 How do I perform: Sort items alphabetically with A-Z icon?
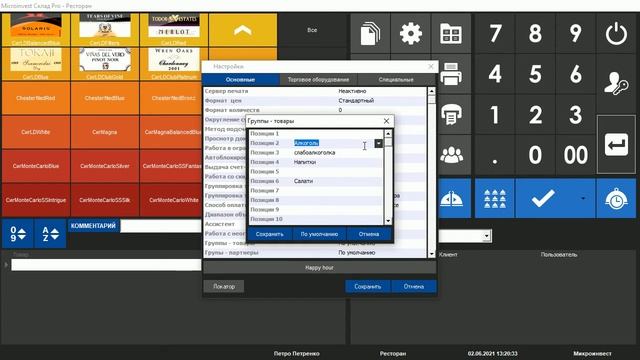coord(50,234)
